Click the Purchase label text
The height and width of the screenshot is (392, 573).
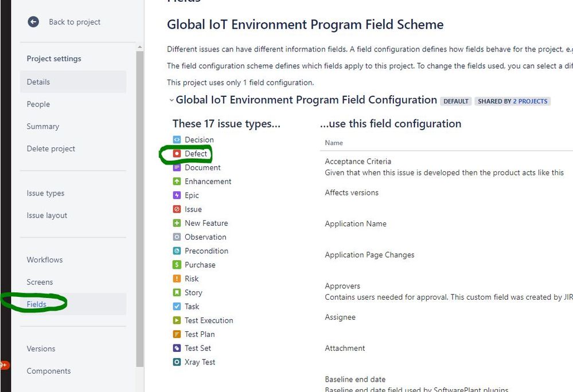[x=200, y=265]
